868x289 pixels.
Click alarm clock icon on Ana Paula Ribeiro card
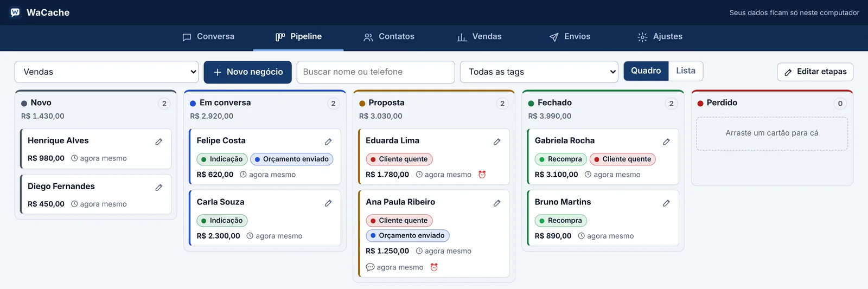[x=434, y=267]
